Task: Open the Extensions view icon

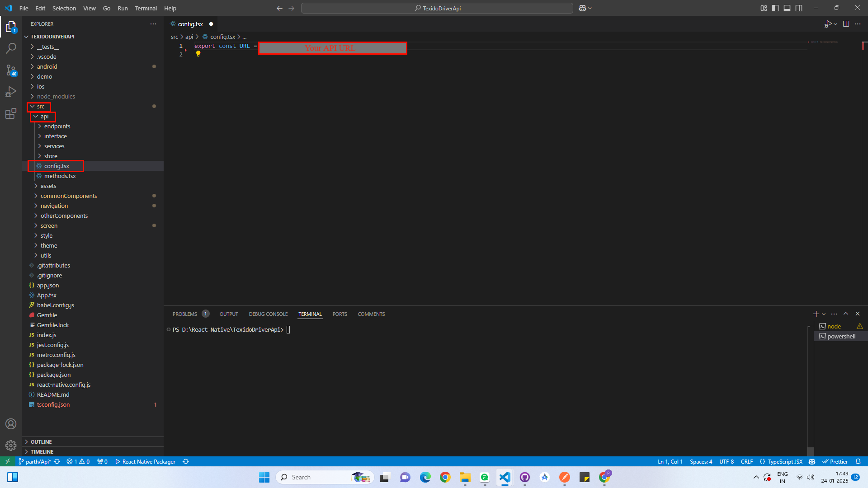Action: (x=11, y=113)
